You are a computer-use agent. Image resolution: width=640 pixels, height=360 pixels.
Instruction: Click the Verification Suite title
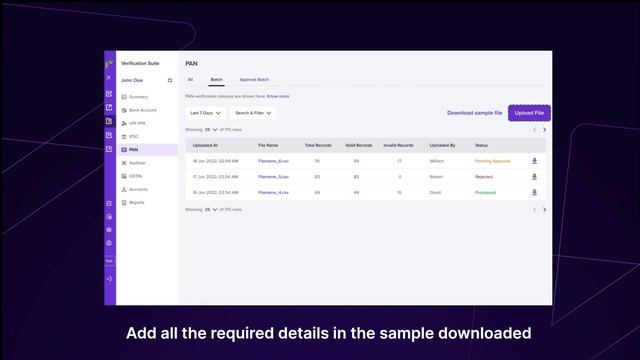tap(140, 63)
